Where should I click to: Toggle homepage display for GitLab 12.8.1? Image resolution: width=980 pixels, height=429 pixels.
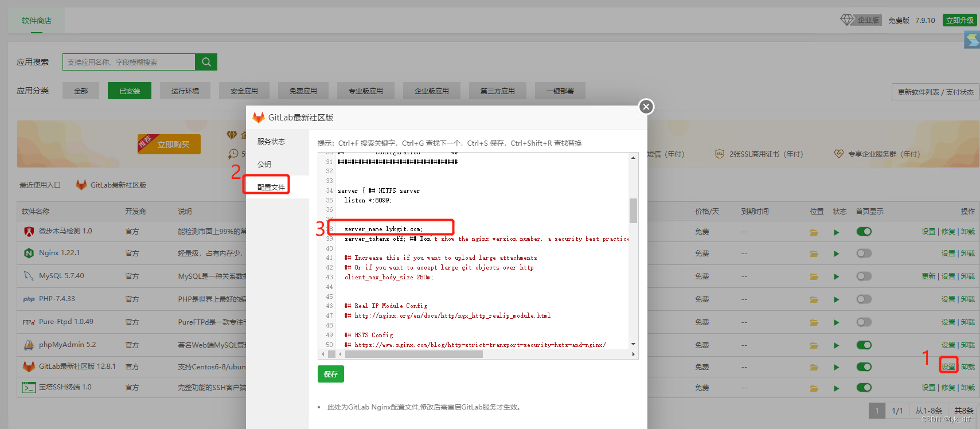tap(864, 367)
